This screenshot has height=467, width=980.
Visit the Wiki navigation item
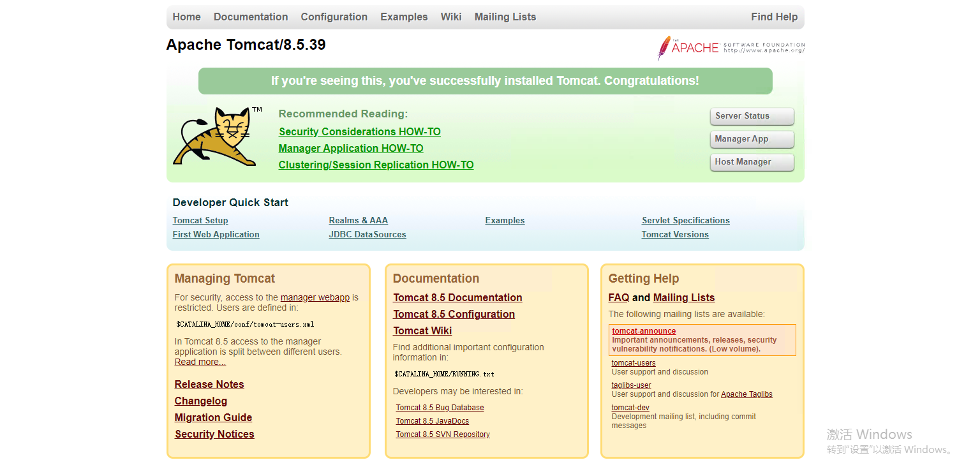point(451,17)
